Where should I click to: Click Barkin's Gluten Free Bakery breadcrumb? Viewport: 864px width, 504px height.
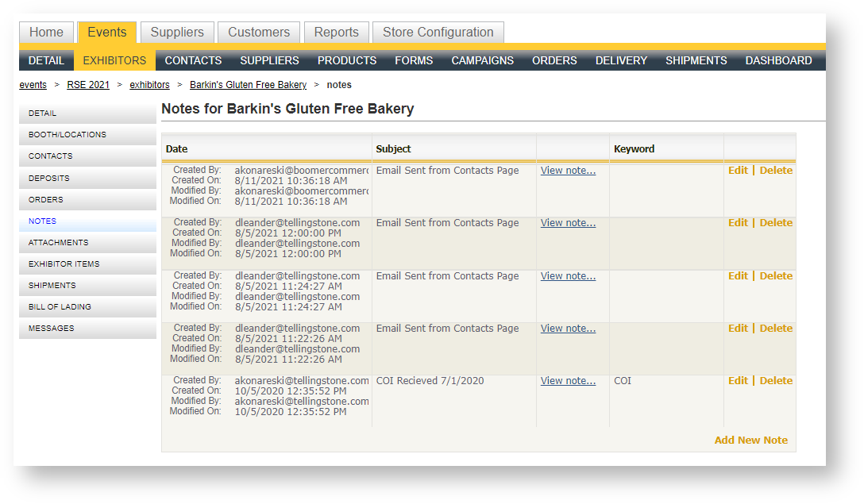click(248, 85)
